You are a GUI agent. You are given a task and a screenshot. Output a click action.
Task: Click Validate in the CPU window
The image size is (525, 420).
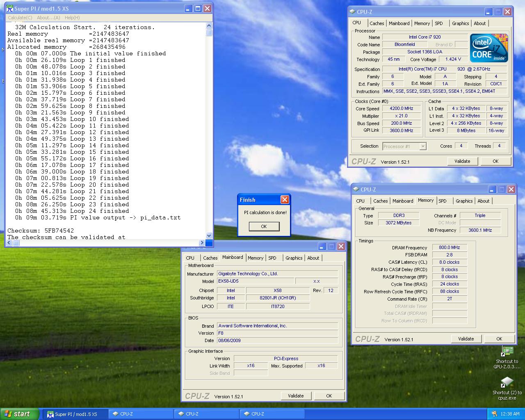(462, 161)
